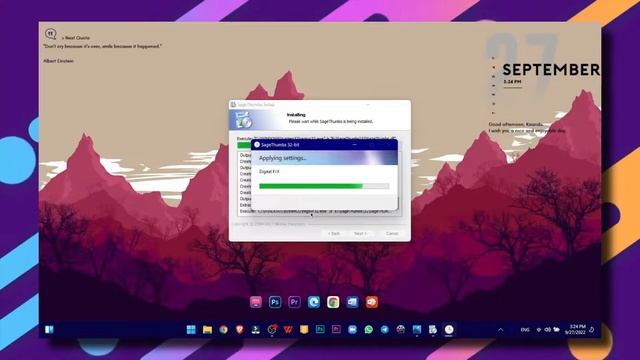640x360 pixels.
Task: Open the red W WPS Office taskbar icon
Action: point(288,329)
